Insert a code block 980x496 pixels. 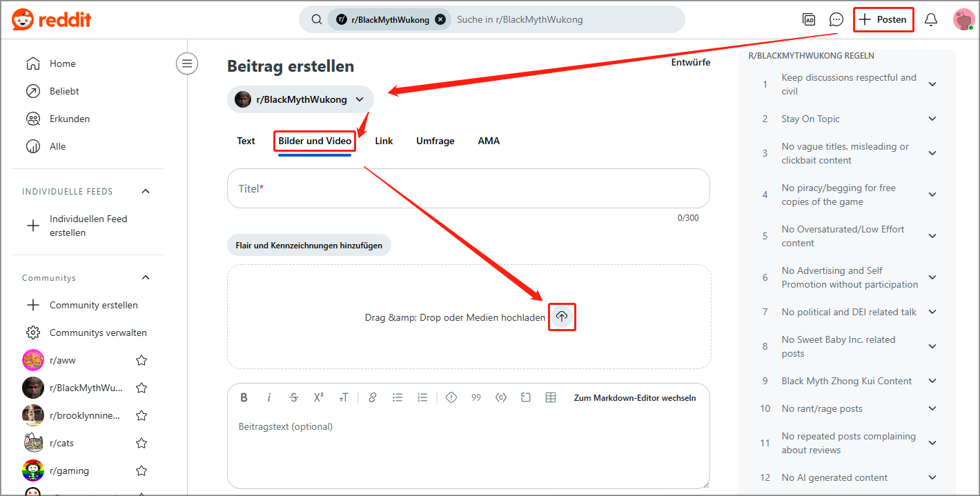click(x=526, y=397)
